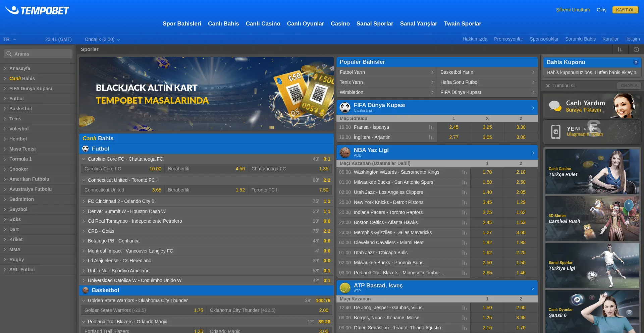644x333 pixels.
Task: Open Wimbledon popular bet
Action: 386,93
